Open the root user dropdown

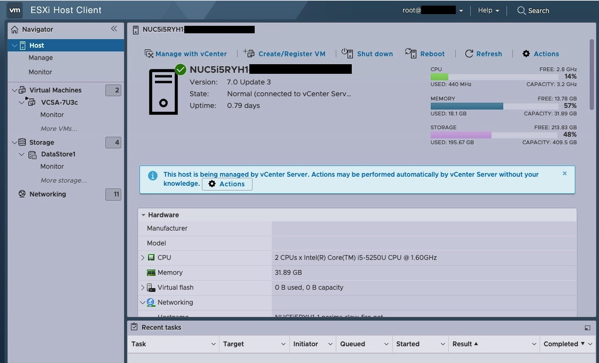tap(461, 11)
